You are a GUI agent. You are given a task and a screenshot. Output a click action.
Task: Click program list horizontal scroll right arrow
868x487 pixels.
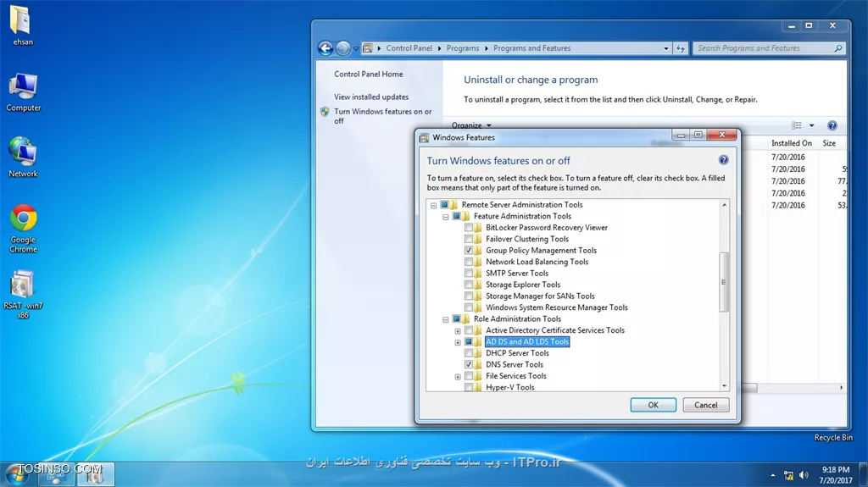[842, 388]
